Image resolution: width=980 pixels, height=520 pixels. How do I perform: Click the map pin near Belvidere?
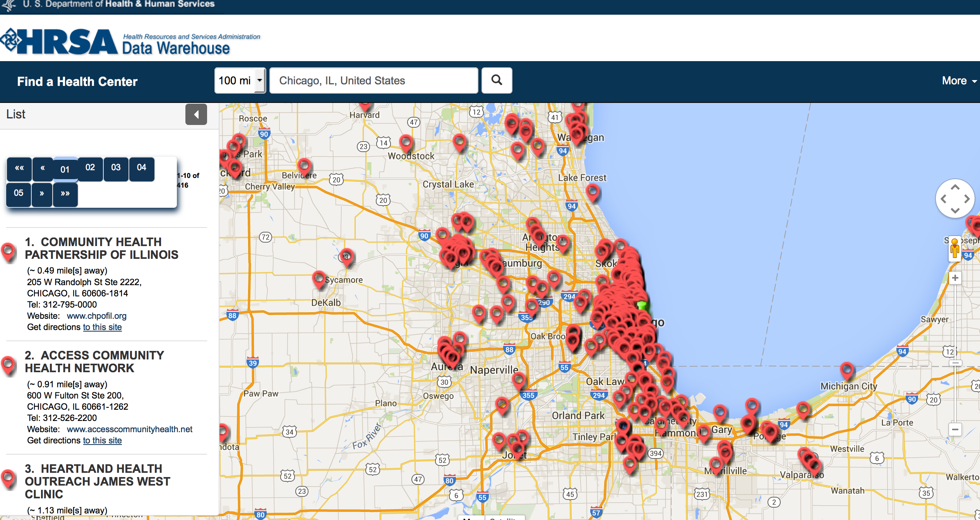click(304, 167)
